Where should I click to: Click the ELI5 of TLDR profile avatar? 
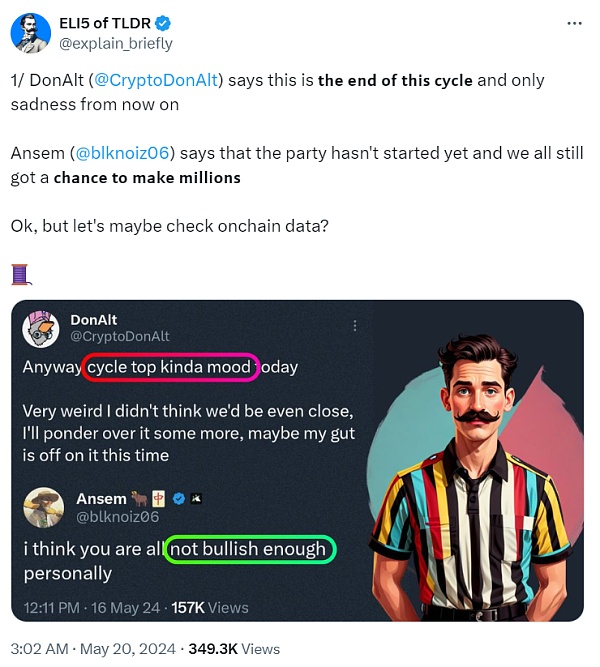[x=31, y=32]
